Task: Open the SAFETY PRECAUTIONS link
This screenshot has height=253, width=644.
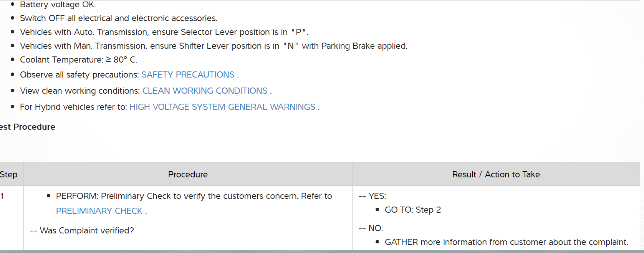Action: coord(188,74)
